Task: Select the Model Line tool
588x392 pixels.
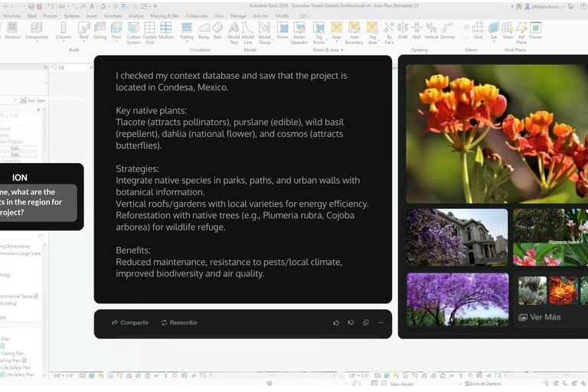Action: 248,33
